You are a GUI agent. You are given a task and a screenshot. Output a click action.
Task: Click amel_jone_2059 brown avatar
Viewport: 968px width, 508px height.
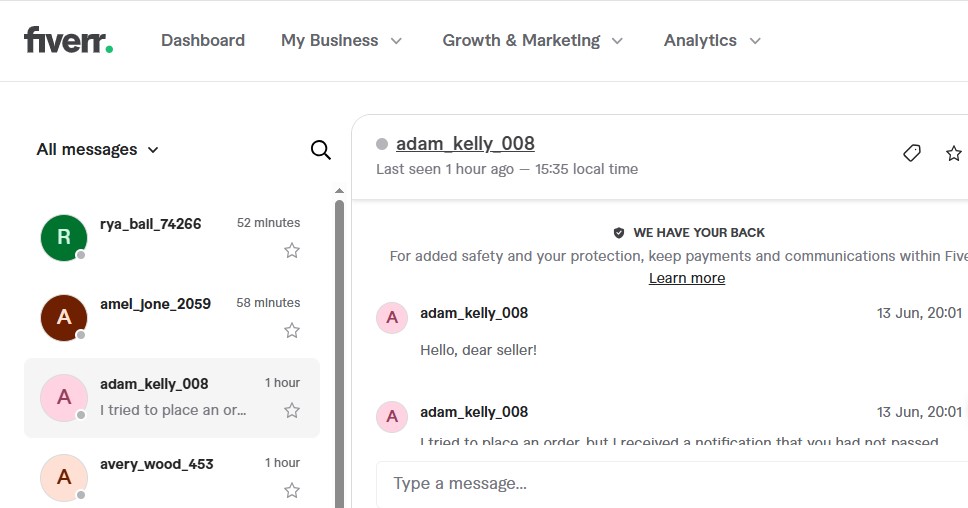(64, 317)
